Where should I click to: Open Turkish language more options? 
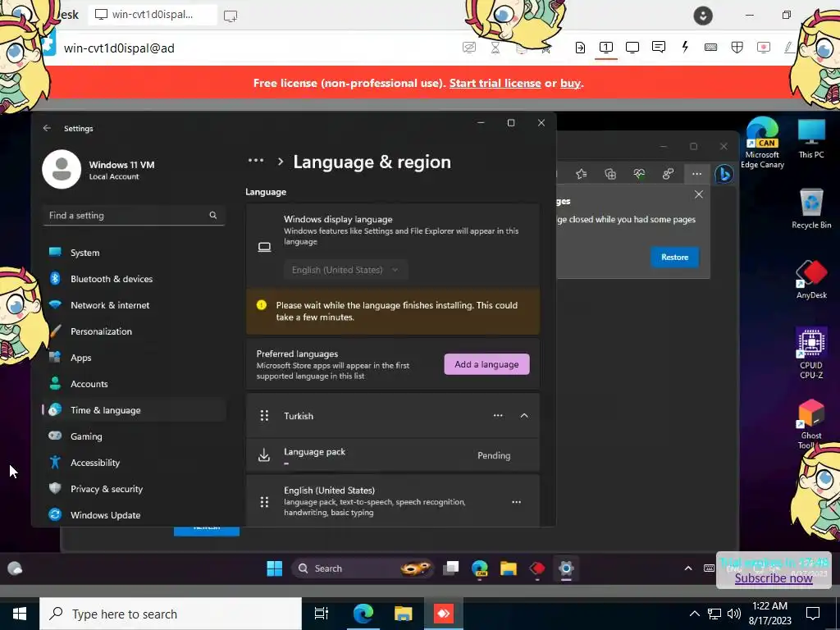498,416
